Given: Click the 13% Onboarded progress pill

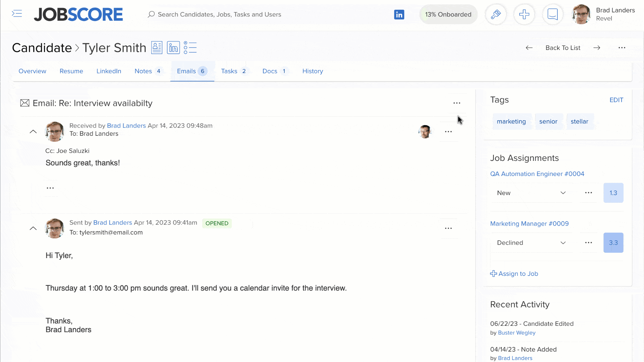Looking at the screenshot, I should click(448, 14).
